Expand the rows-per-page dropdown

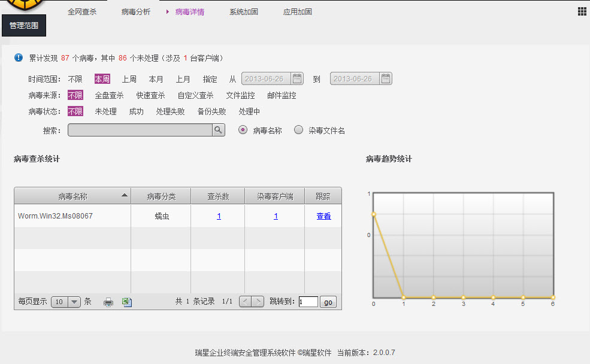click(x=74, y=302)
